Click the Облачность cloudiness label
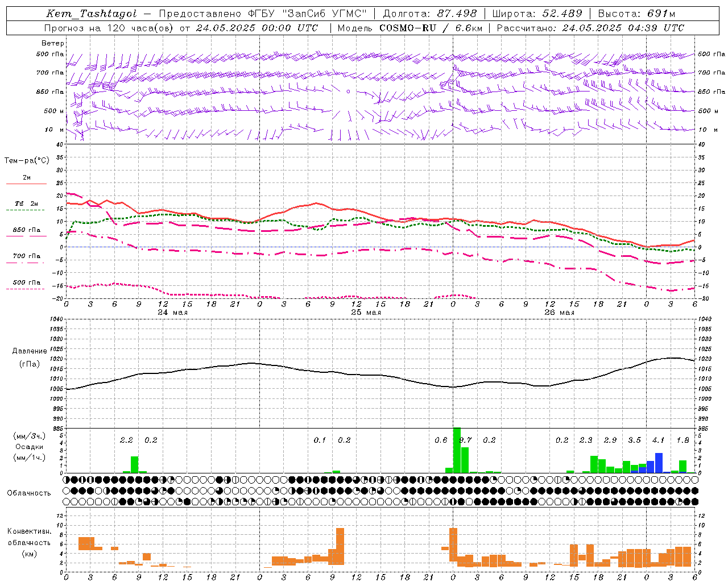 point(29,493)
